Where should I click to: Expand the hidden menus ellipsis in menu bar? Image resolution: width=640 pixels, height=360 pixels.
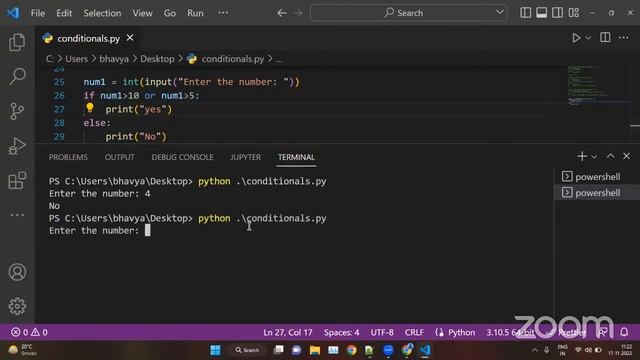point(223,13)
